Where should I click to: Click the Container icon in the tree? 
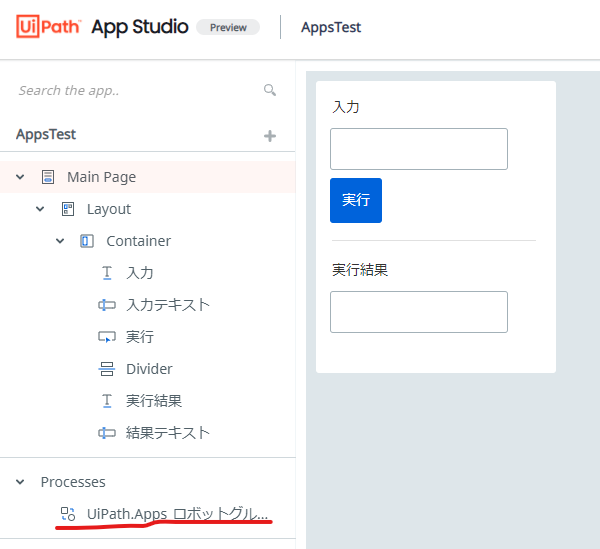point(87,241)
